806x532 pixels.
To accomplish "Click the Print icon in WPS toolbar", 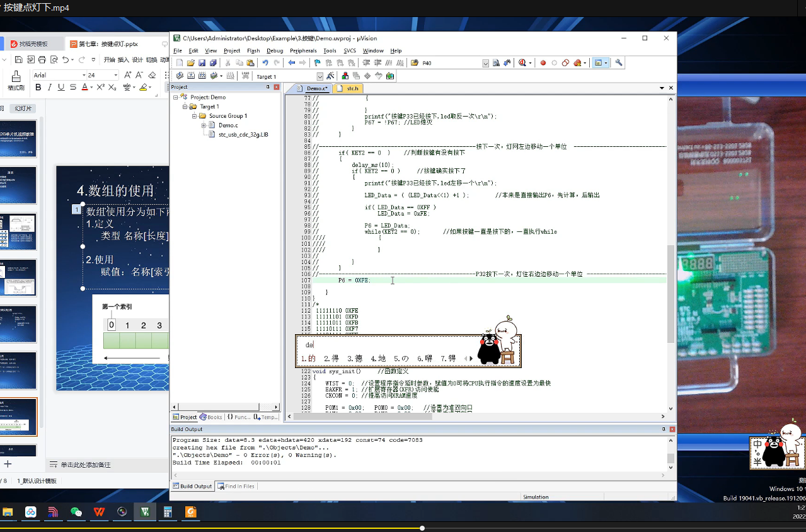I will (x=42, y=60).
